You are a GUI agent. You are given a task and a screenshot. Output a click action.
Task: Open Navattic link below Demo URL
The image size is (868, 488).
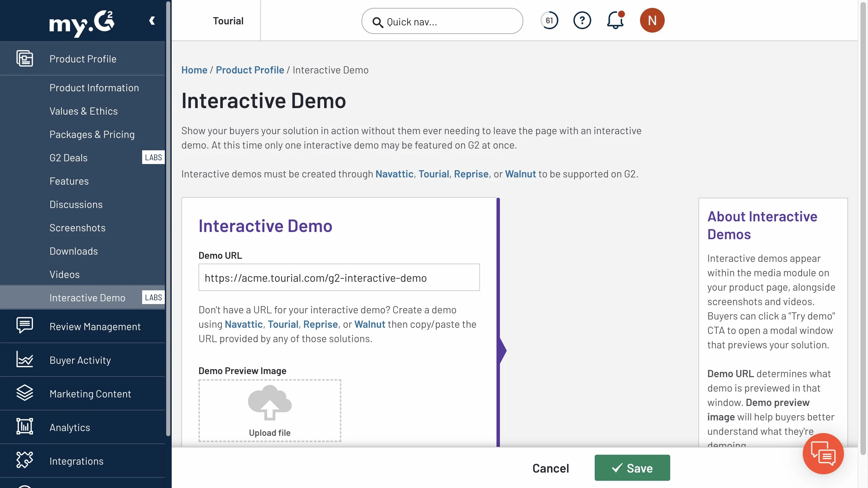click(x=244, y=324)
